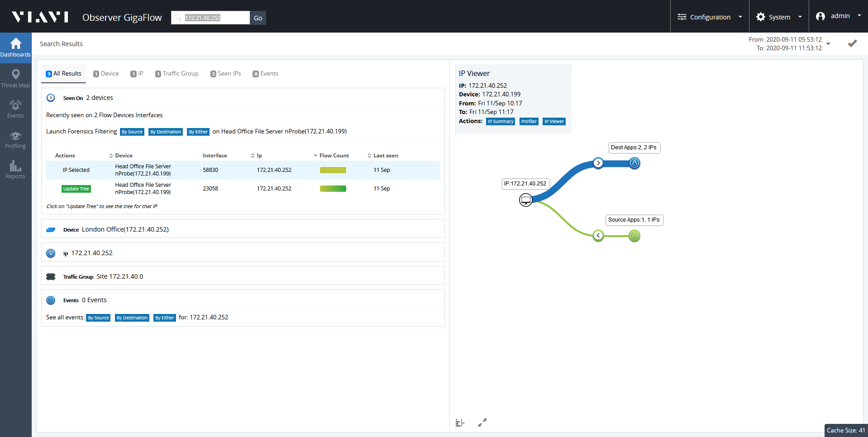
Task: Click the System gear icon
Action: point(761,17)
